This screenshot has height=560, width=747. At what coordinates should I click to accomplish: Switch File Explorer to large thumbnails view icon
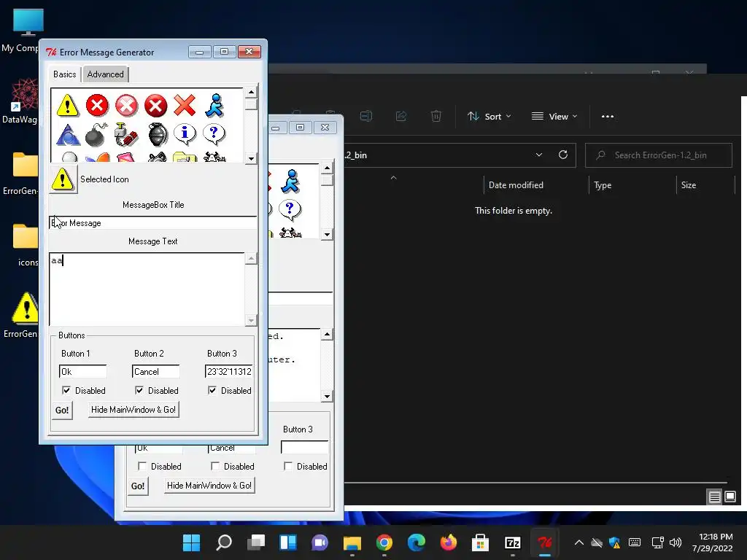coord(730,497)
